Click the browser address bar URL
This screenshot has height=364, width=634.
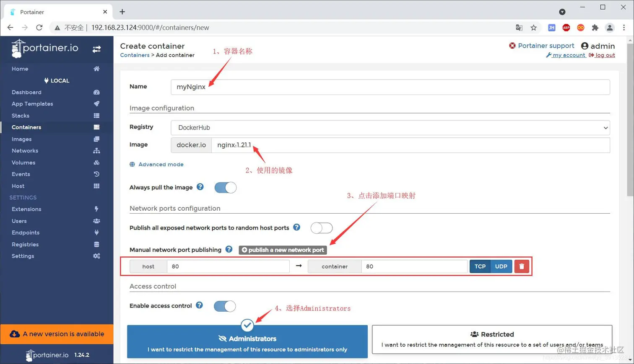click(x=150, y=28)
